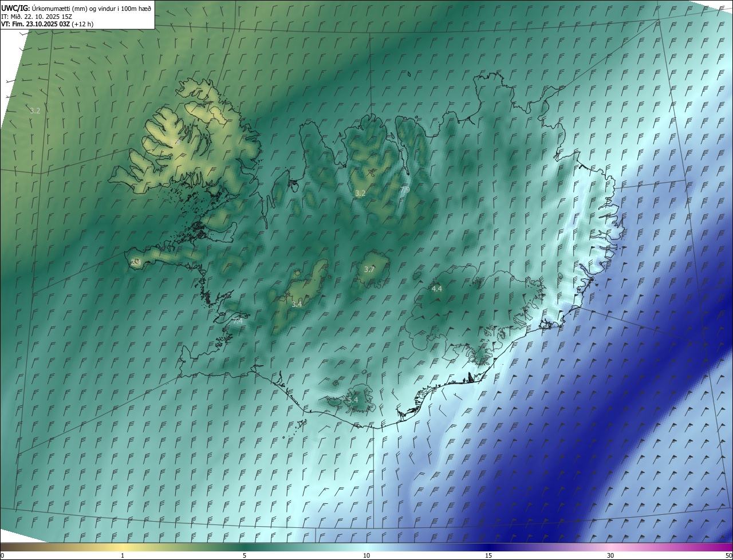Screen dimensions: 733x560
Task: Click the title line "Úrkomumætti (mm) og vindur í 100m hæð"
Action: click(92, 8)
